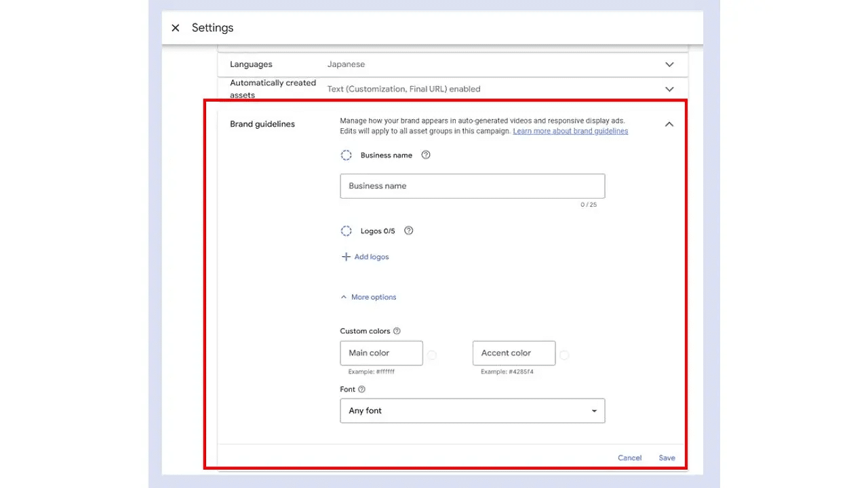868x488 pixels.
Task: Click the dashed circle beside Business name
Action: click(x=346, y=155)
